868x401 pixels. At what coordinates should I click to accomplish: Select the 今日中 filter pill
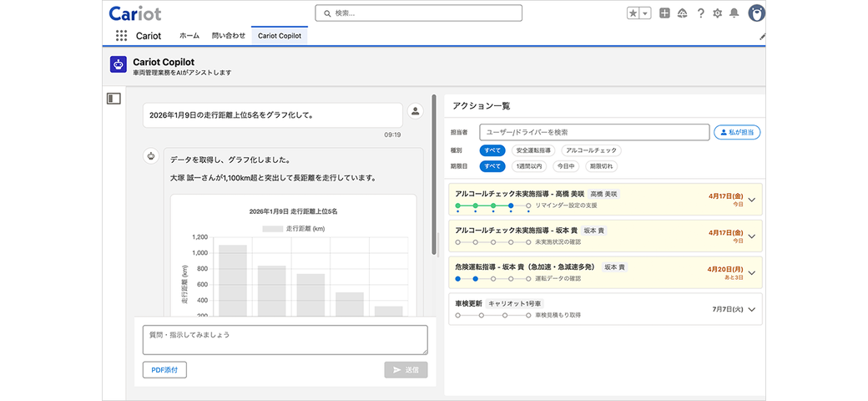pyautogui.click(x=566, y=166)
